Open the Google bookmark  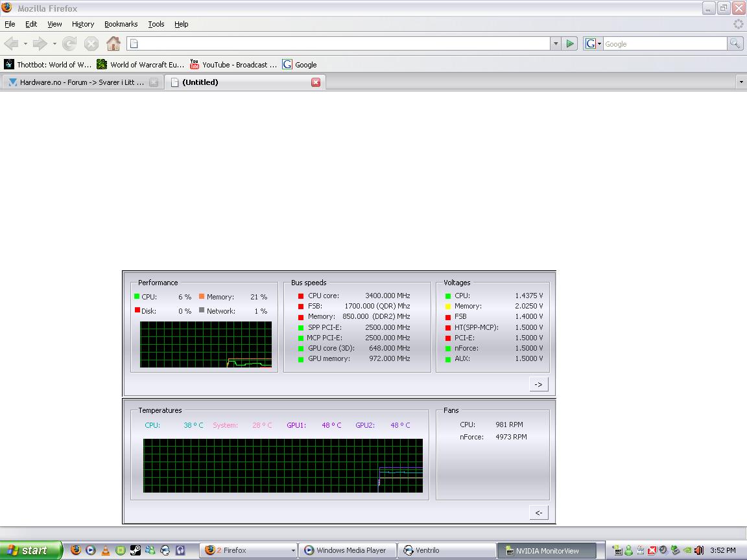point(300,64)
